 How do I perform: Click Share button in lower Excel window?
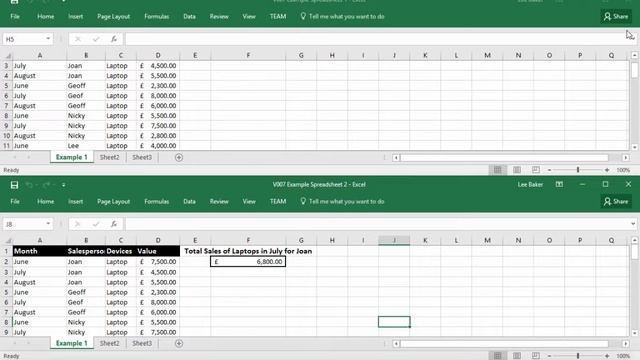pos(616,201)
